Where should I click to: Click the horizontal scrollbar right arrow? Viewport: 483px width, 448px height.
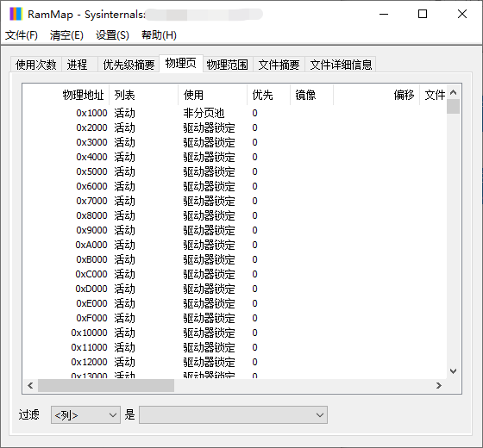coord(439,386)
